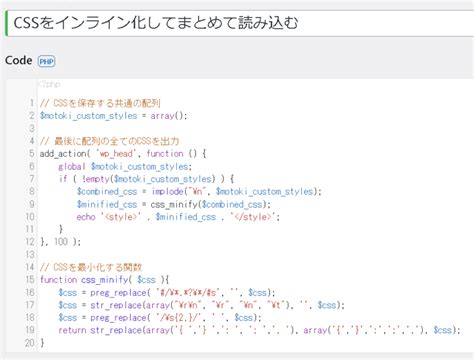Click the 'return str_replace(array(' code line
This screenshot has height=360, width=474.
[x=259, y=330]
